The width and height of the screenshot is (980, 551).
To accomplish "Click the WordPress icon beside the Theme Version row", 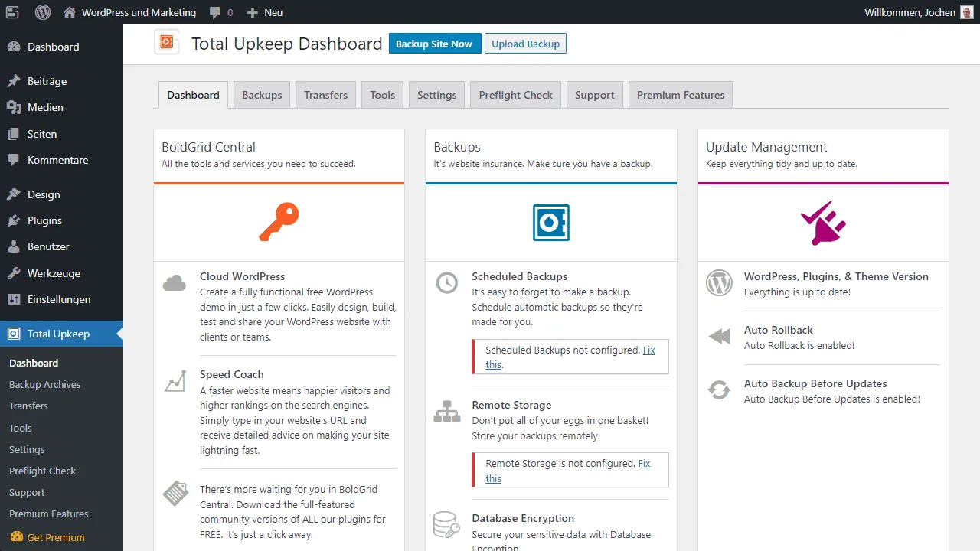I will 719,283.
